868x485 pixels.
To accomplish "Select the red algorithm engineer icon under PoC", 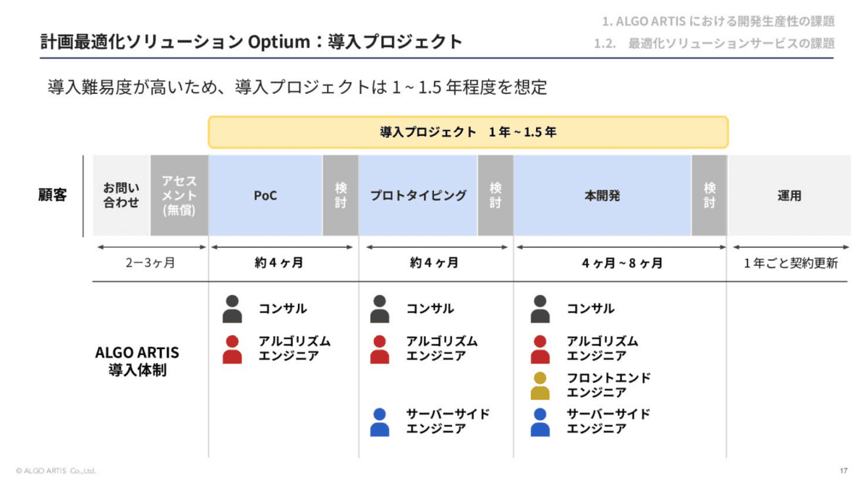I will point(232,349).
